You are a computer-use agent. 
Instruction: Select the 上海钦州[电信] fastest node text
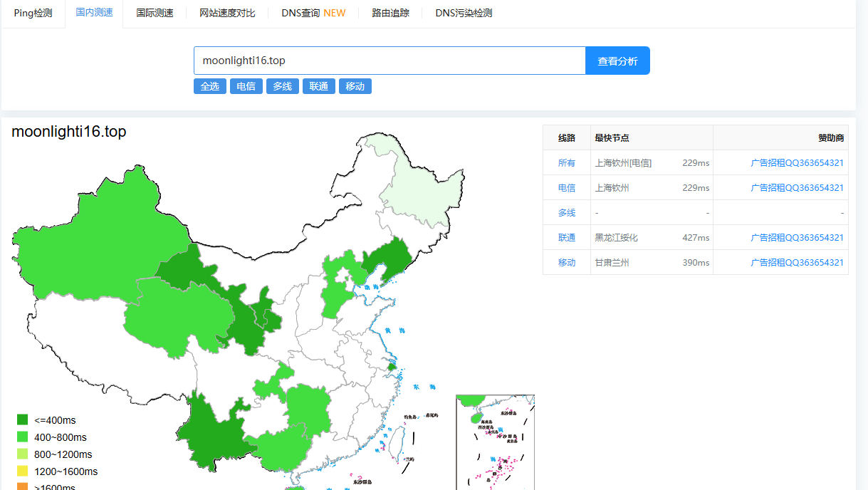(623, 163)
